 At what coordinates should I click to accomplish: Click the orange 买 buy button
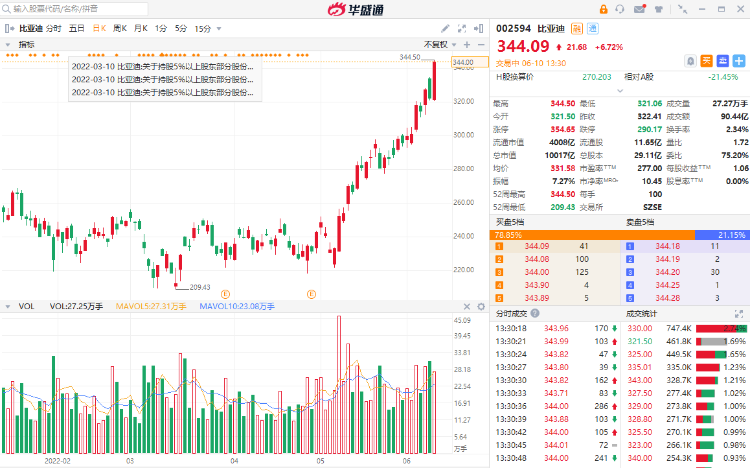(706, 61)
